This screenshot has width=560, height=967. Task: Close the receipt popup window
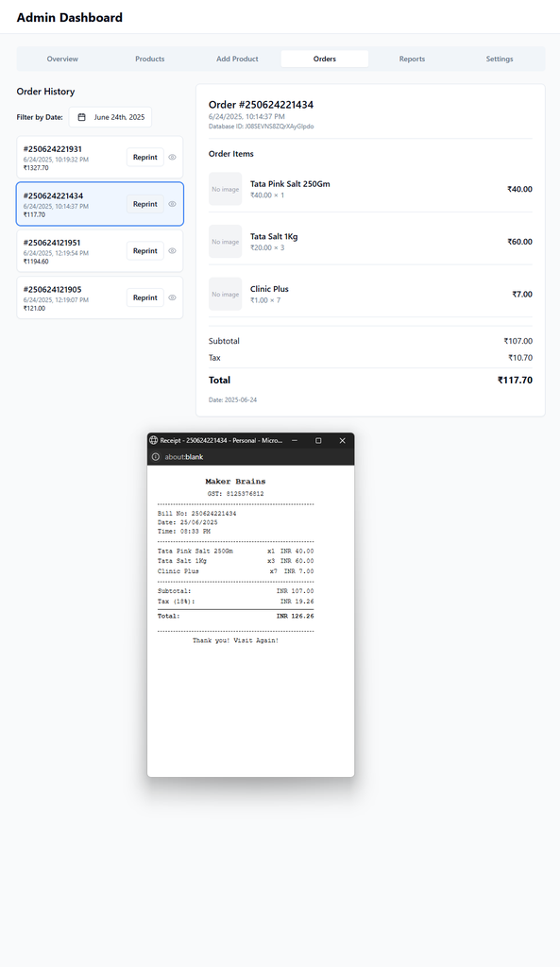[x=342, y=440]
